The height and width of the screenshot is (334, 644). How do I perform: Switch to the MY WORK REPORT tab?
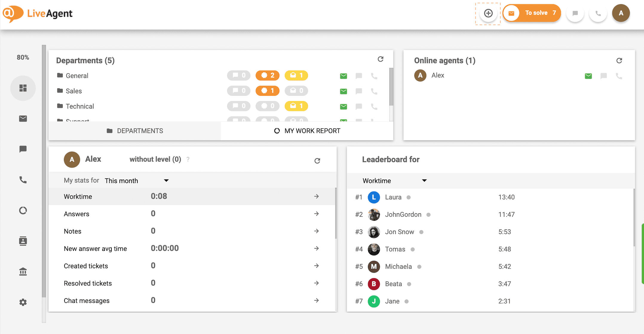307,131
